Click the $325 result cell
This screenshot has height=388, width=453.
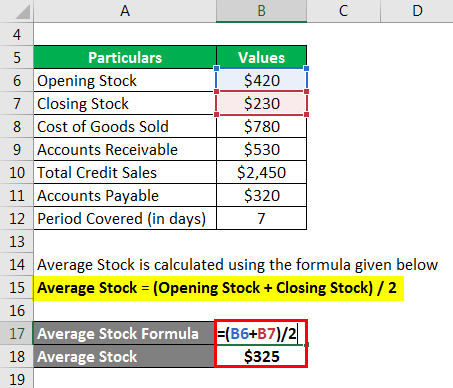coord(261,356)
